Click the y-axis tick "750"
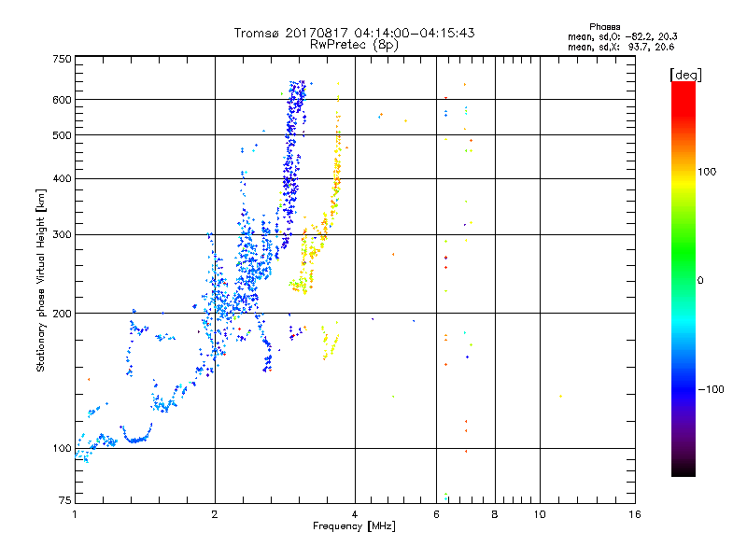 (62, 59)
